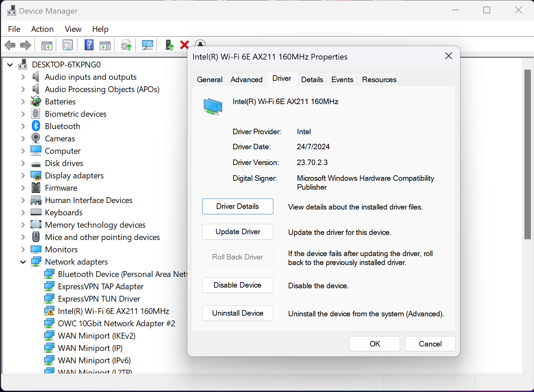Select the Biometric devices fingerprint icon
The width and height of the screenshot is (534, 392).
[x=36, y=114]
